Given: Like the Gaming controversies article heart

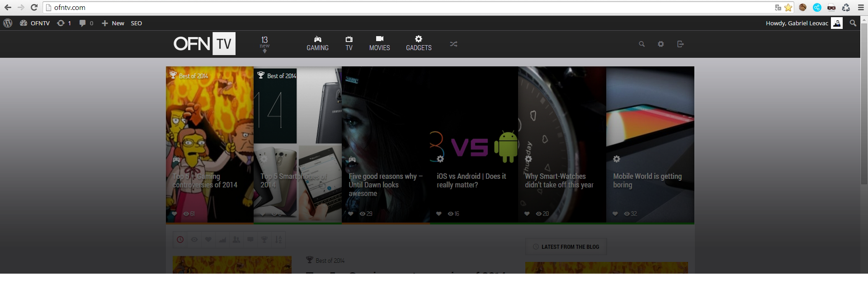Looking at the screenshot, I should 175,214.
